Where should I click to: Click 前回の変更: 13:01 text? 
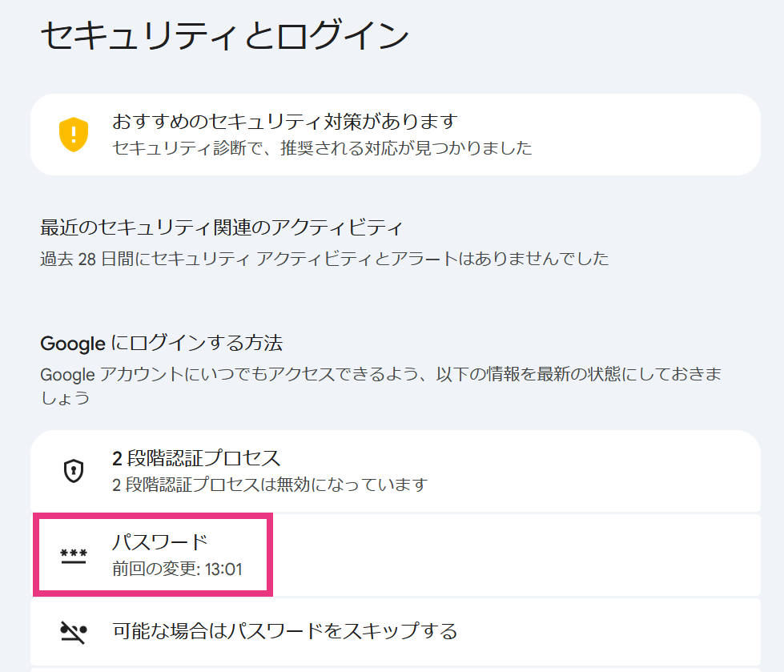[x=177, y=569]
